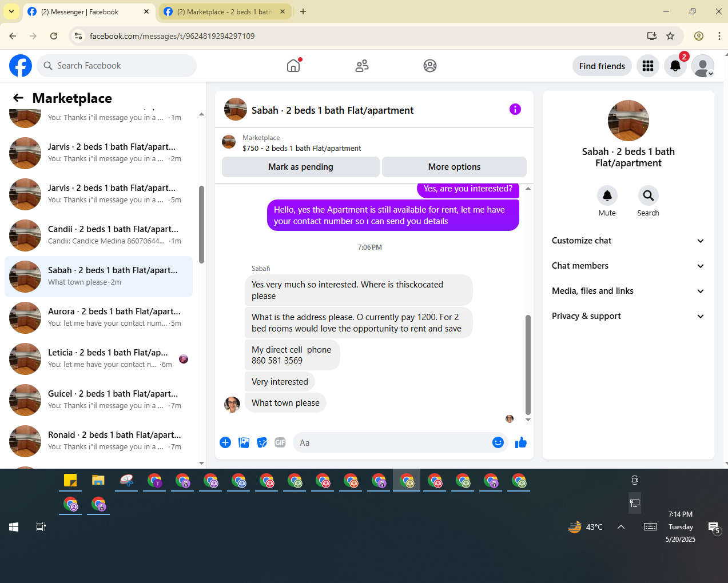
Task: View site information icon in address bar
Action: coord(78,36)
